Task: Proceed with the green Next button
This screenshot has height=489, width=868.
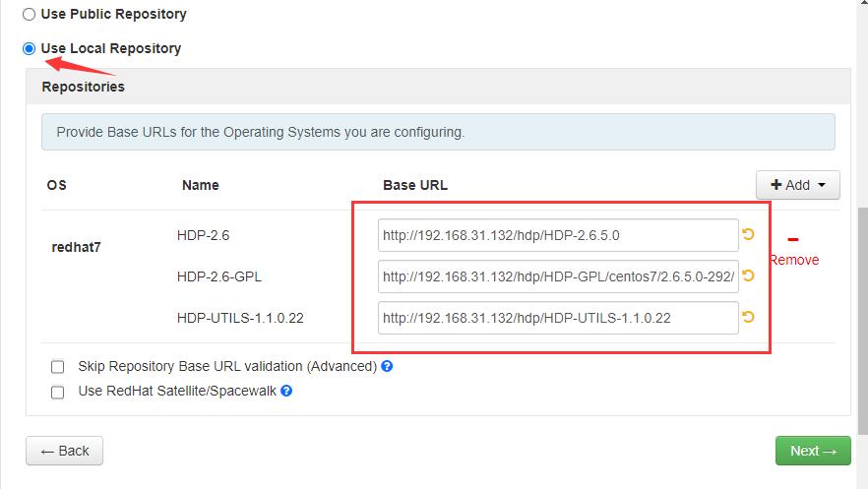Action: [813, 451]
